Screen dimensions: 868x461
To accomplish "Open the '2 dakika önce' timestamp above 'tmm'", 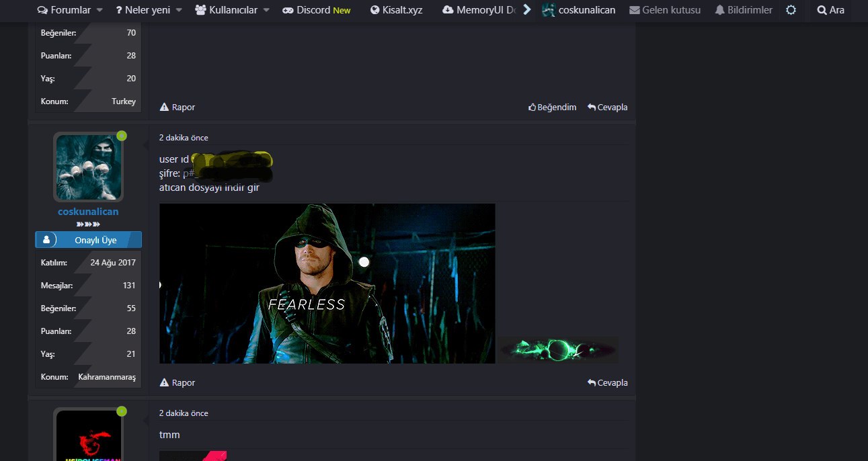I will [x=184, y=413].
